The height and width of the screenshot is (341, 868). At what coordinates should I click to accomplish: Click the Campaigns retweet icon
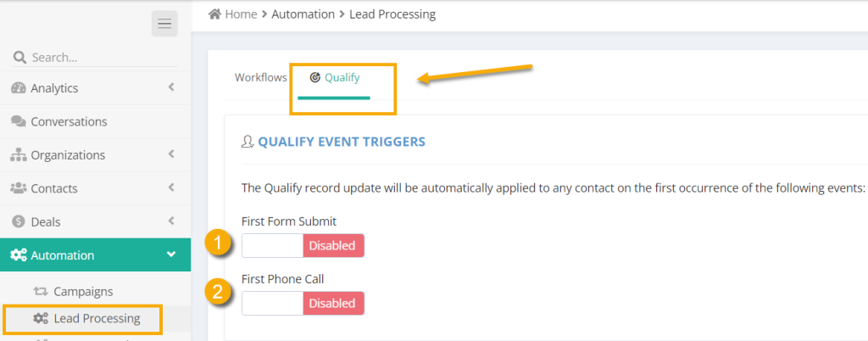[x=41, y=291]
